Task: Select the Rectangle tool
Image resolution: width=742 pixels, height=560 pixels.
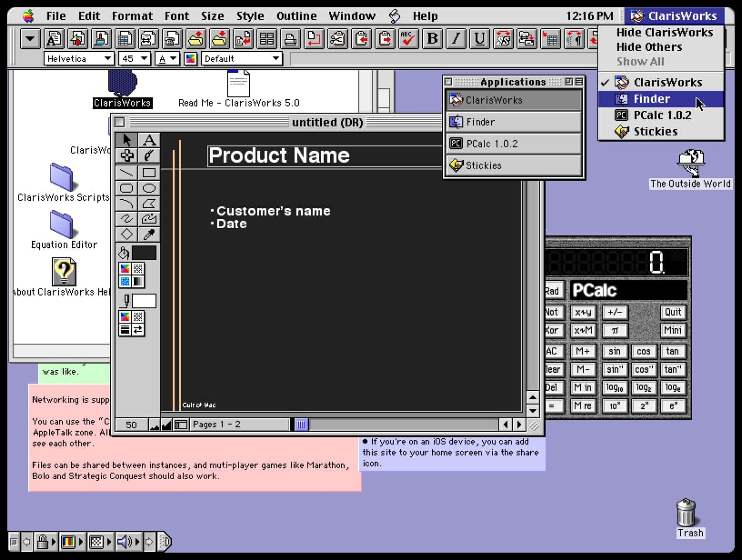Action: 149,172
